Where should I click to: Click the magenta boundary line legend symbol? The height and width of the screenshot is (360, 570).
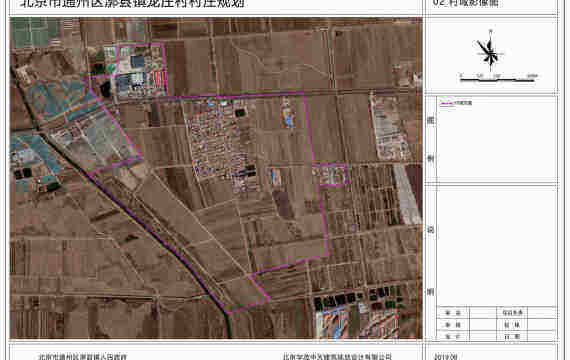(x=446, y=103)
